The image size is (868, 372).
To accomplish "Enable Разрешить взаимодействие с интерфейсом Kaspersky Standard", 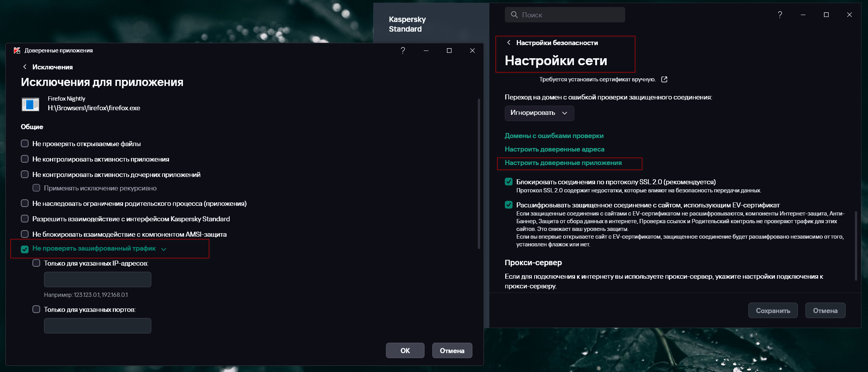I will (25, 219).
